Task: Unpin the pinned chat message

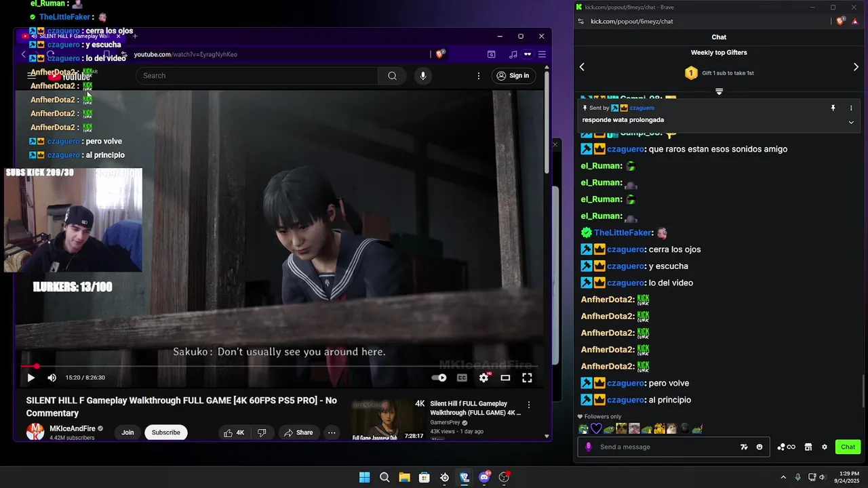Action: [x=833, y=108]
